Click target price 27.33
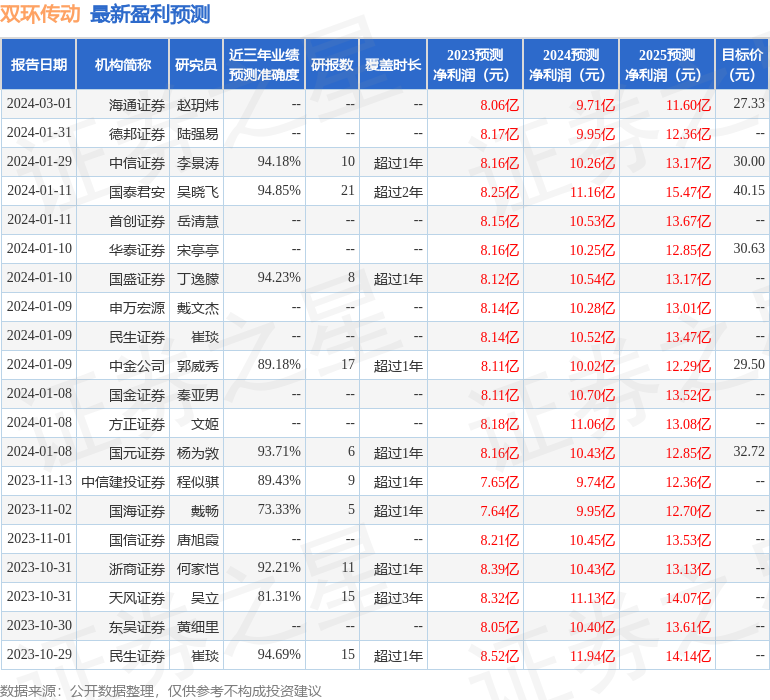This screenshot has width=770, height=700. (x=749, y=104)
